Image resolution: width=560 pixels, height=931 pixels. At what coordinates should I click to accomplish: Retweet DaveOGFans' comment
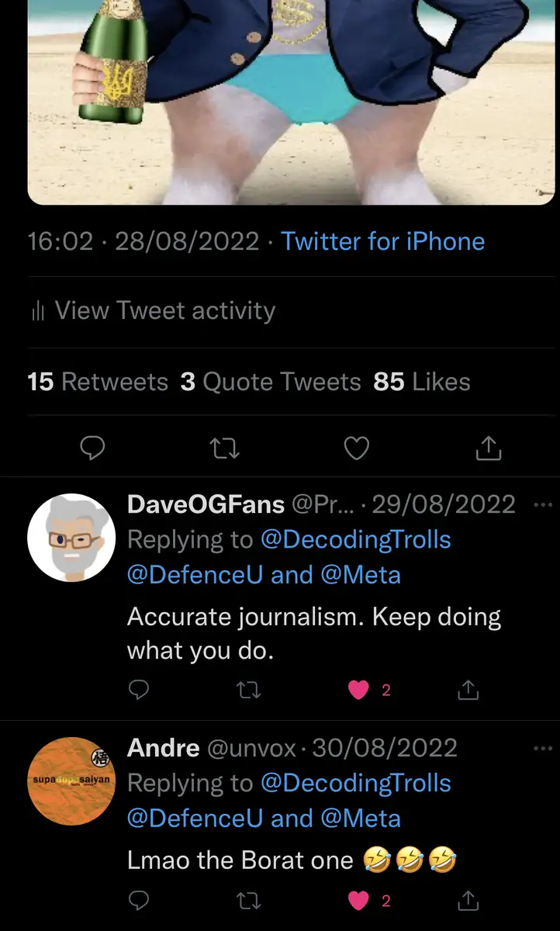point(248,689)
